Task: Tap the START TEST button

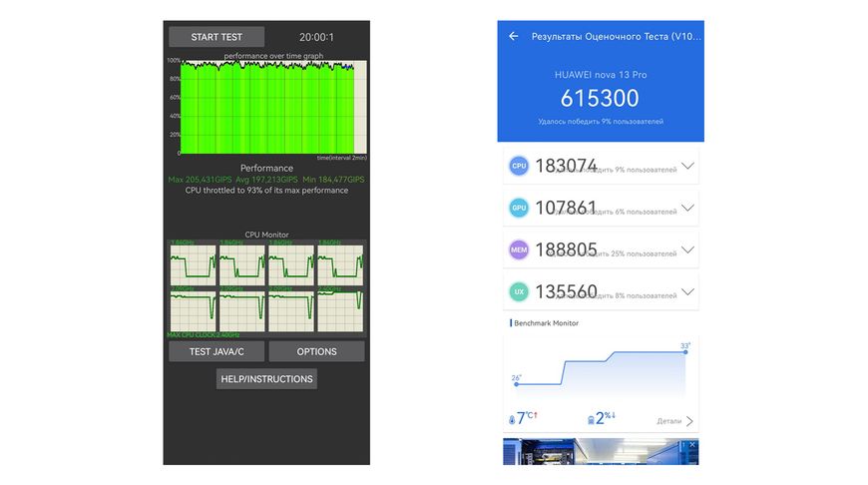Action: (x=217, y=37)
